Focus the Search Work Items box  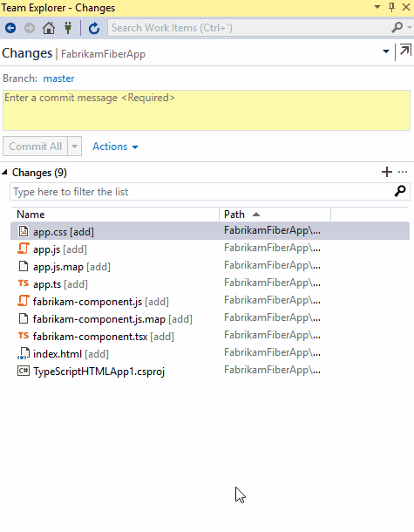pos(249,28)
